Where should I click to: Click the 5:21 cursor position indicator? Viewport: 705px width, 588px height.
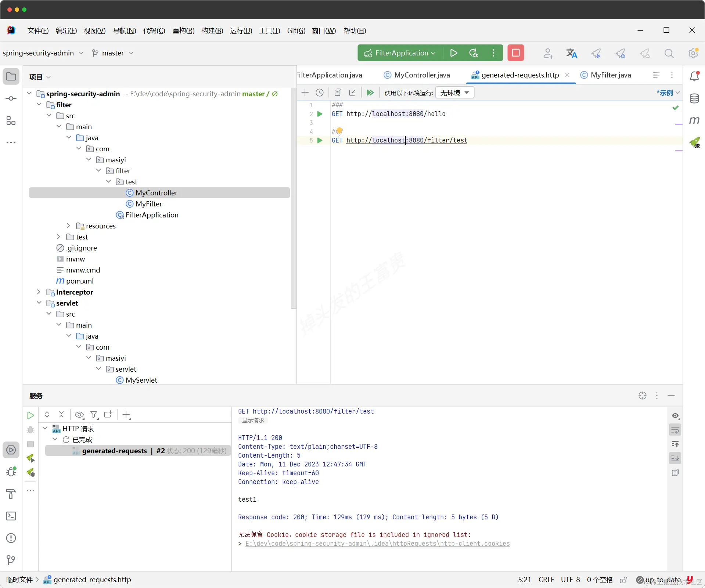[x=524, y=580]
